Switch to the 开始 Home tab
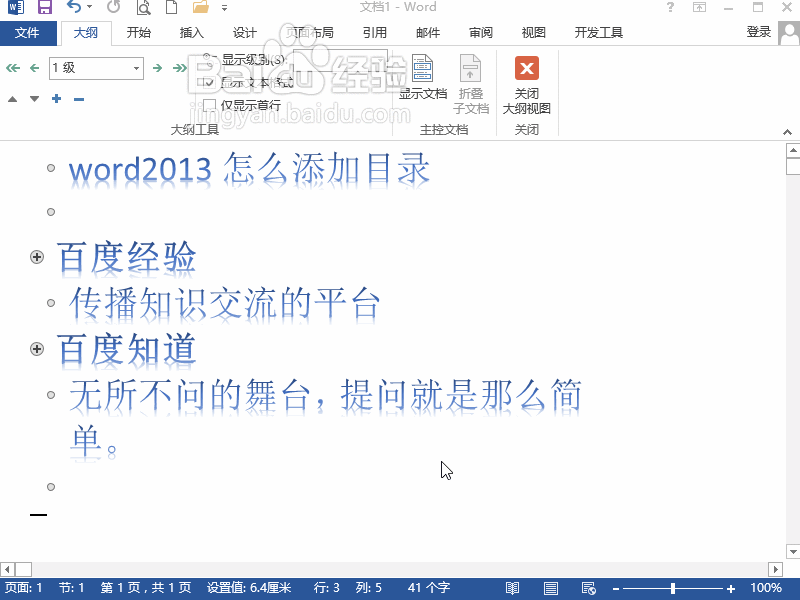 click(x=139, y=33)
